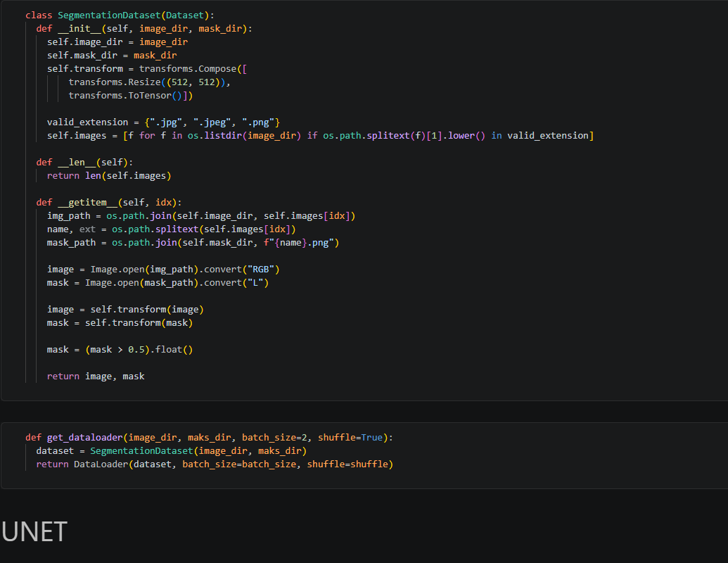Click the UNET markdown heading
Viewport: 728px width, 563px height.
34,531
